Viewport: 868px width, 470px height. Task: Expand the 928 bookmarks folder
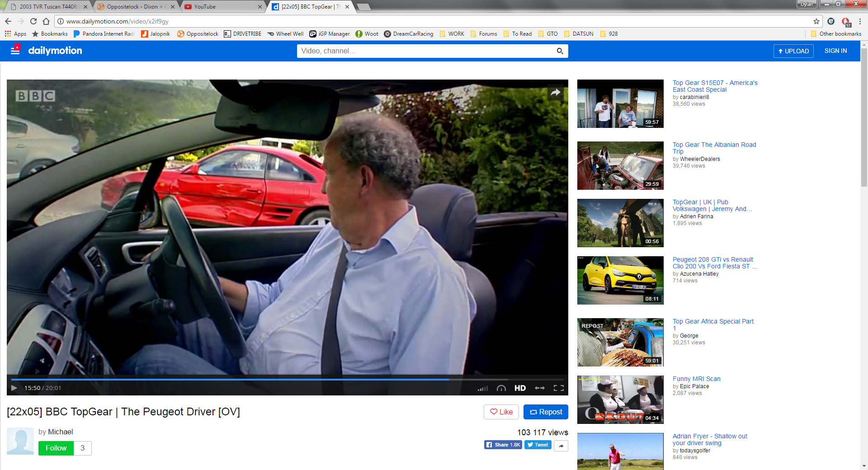pyautogui.click(x=609, y=34)
